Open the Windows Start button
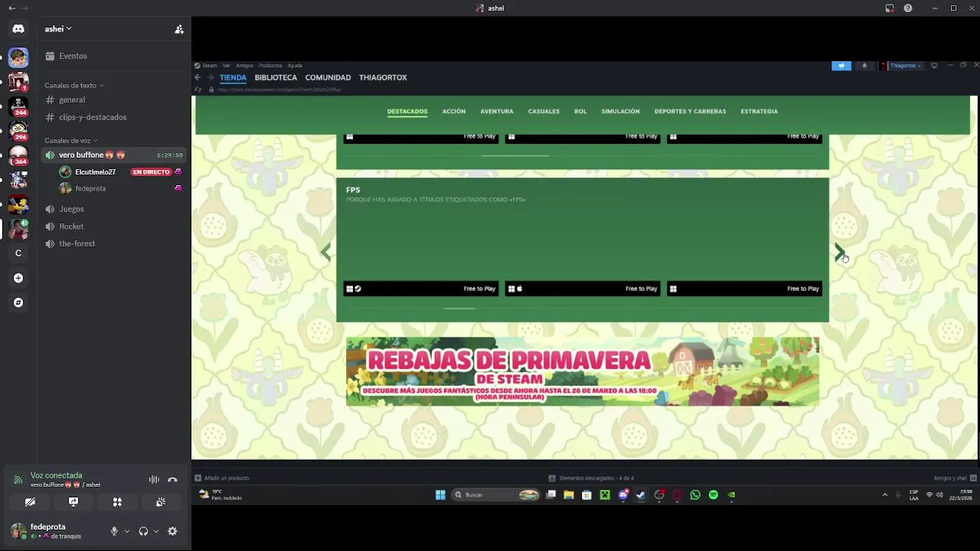The height and width of the screenshot is (551, 980). (x=440, y=495)
